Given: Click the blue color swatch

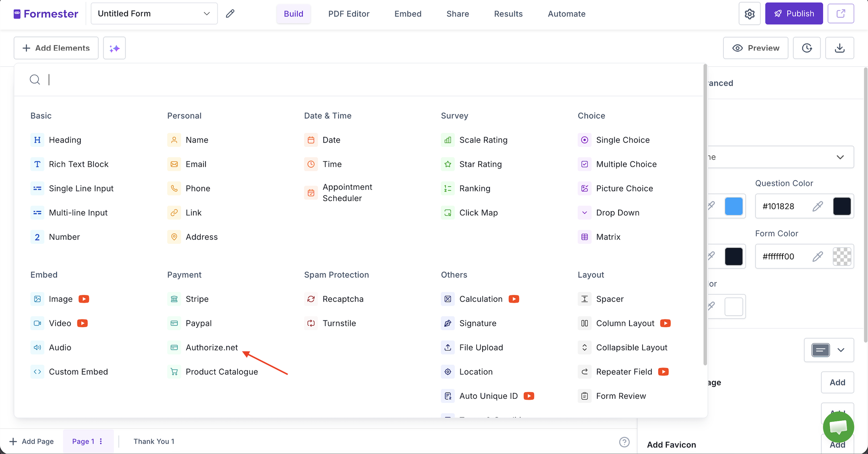Looking at the screenshot, I should [734, 206].
